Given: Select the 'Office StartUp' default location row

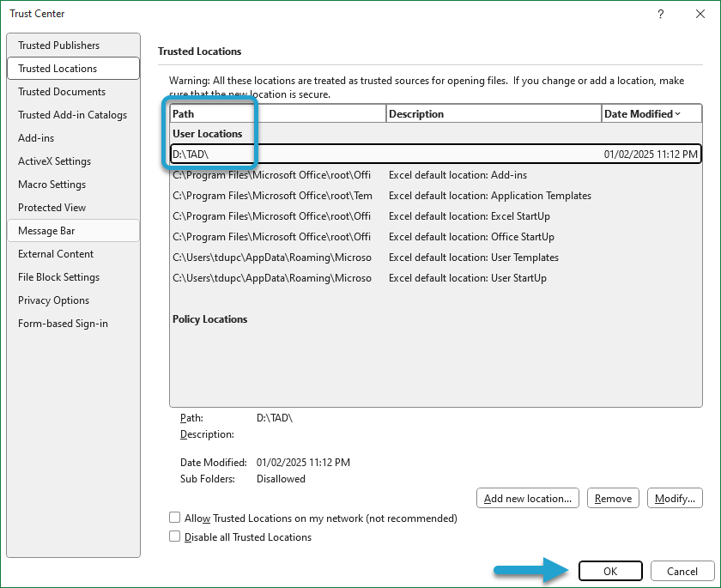Looking at the screenshot, I should [x=436, y=237].
